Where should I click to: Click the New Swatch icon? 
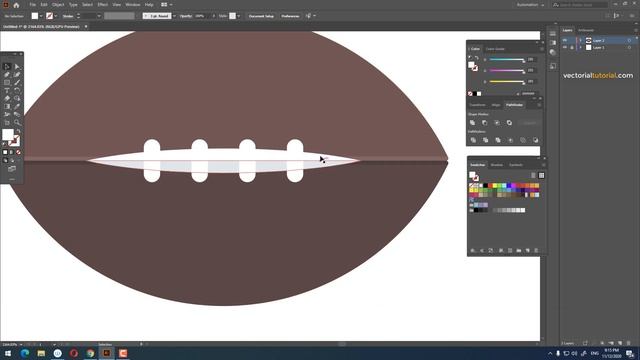(528, 250)
